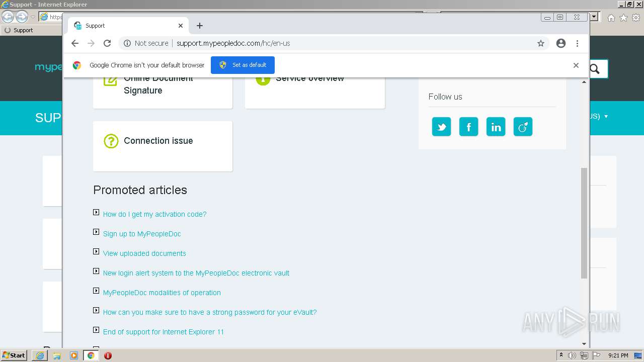The image size is (644, 362).
Task: Open the Chrome three-dot menu
Action: [578, 43]
